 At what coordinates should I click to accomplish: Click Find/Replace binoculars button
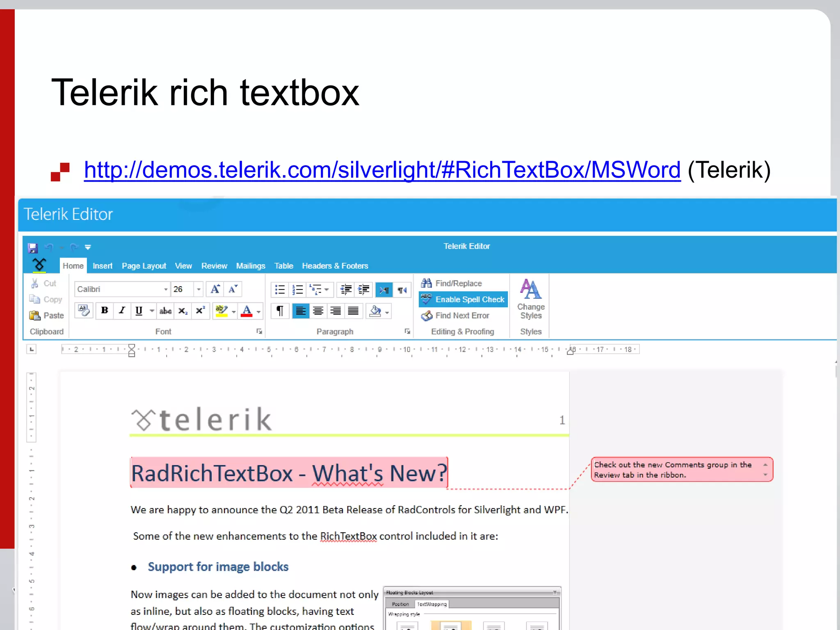click(x=451, y=283)
